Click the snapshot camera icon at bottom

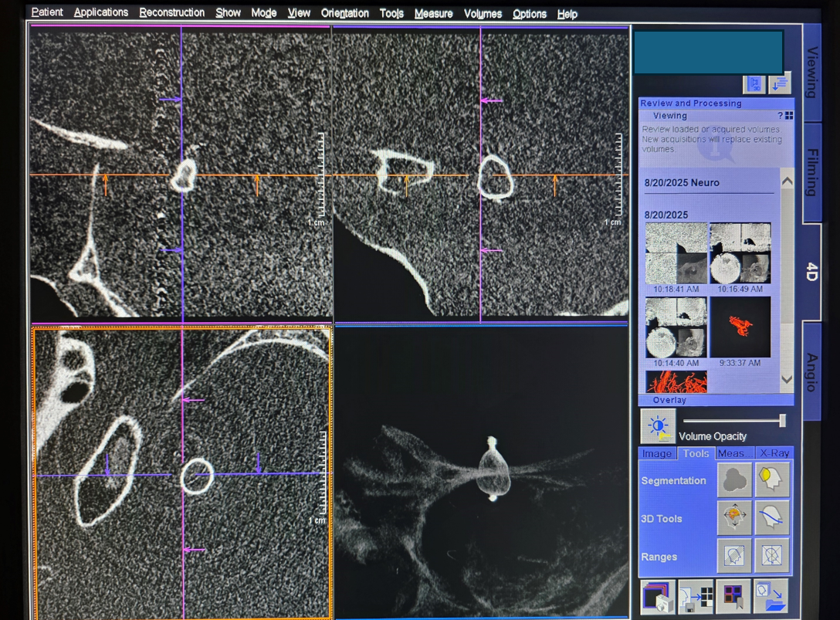657,598
